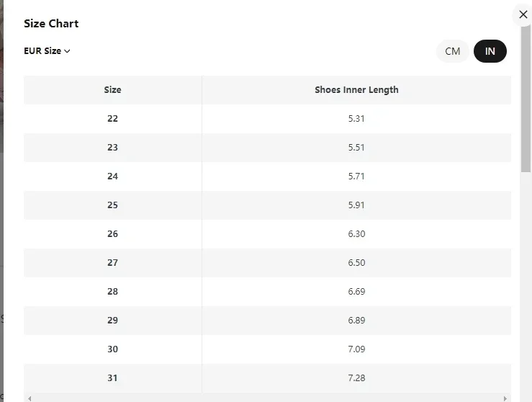Screen dimensions: 532x402
Task: Click size 25 row label
Action: click(112, 205)
